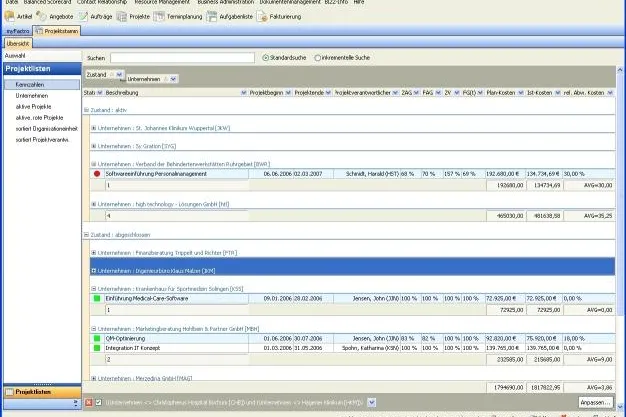Open the Ist-Kosten column filter dropdown
This screenshot has height=417, width=626.
(558, 93)
